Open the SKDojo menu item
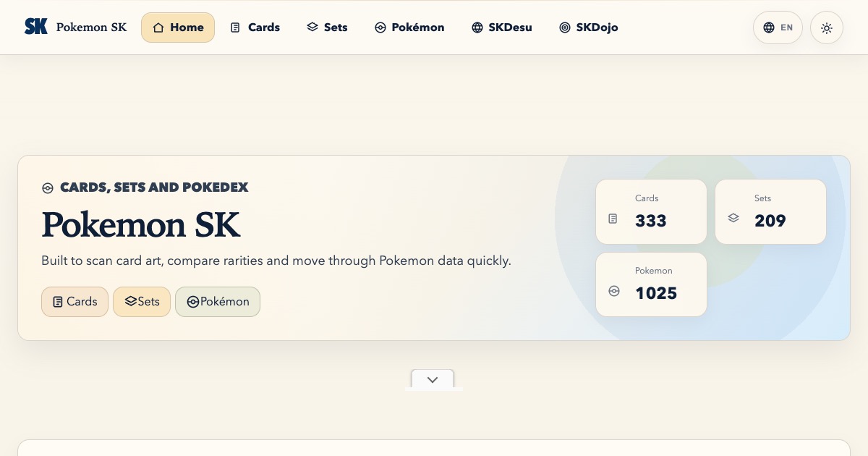Viewport: 868px width, 456px height. tap(589, 28)
